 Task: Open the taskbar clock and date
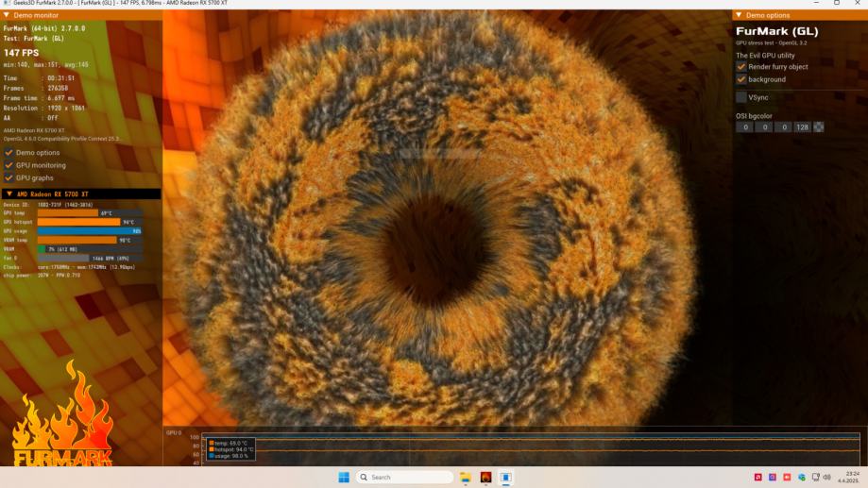[850, 477]
